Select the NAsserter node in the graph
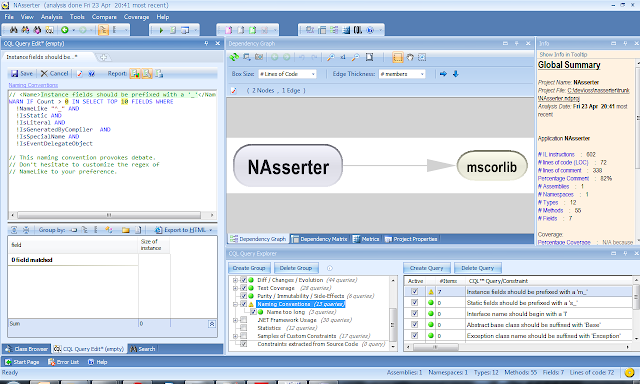The image size is (640, 384). [288, 166]
